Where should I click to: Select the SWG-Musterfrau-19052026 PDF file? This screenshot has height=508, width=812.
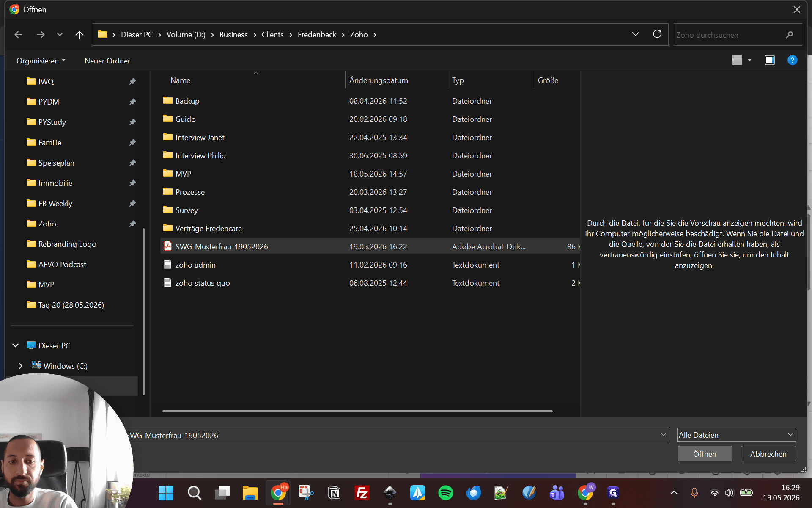222,247
